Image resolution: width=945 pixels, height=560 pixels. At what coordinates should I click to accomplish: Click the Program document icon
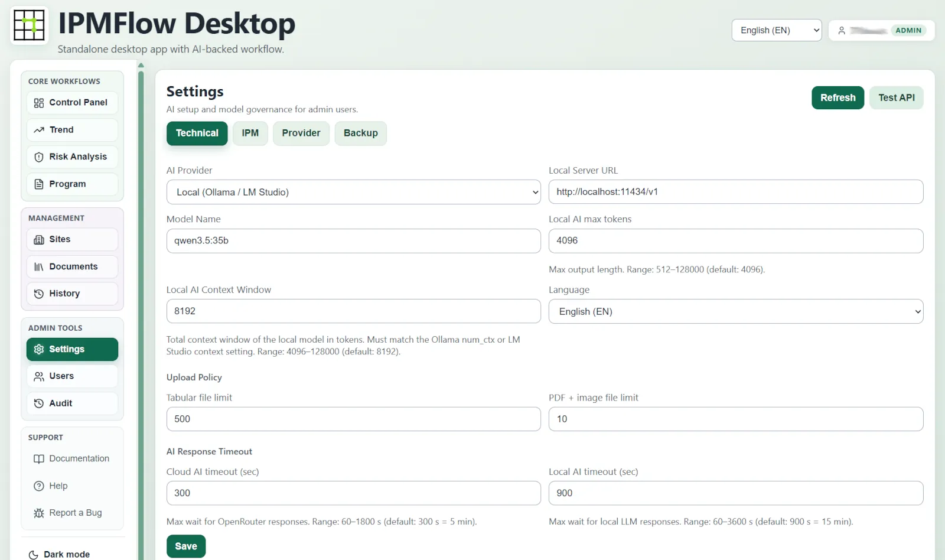click(39, 184)
